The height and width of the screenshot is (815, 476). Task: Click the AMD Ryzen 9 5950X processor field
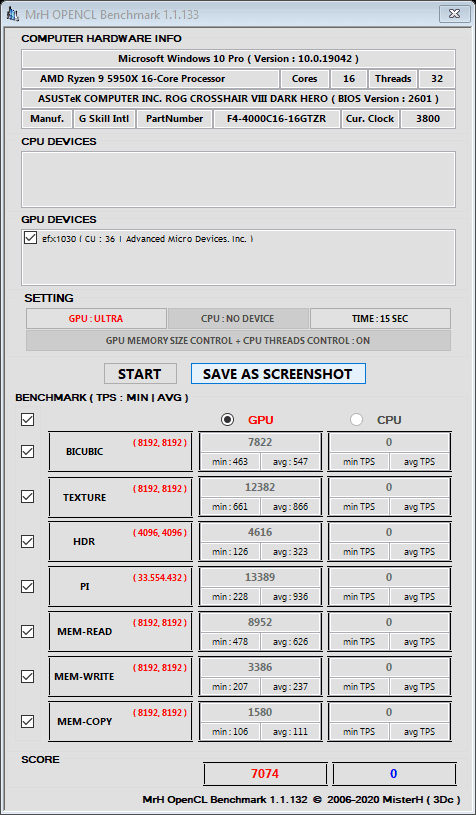150,79
